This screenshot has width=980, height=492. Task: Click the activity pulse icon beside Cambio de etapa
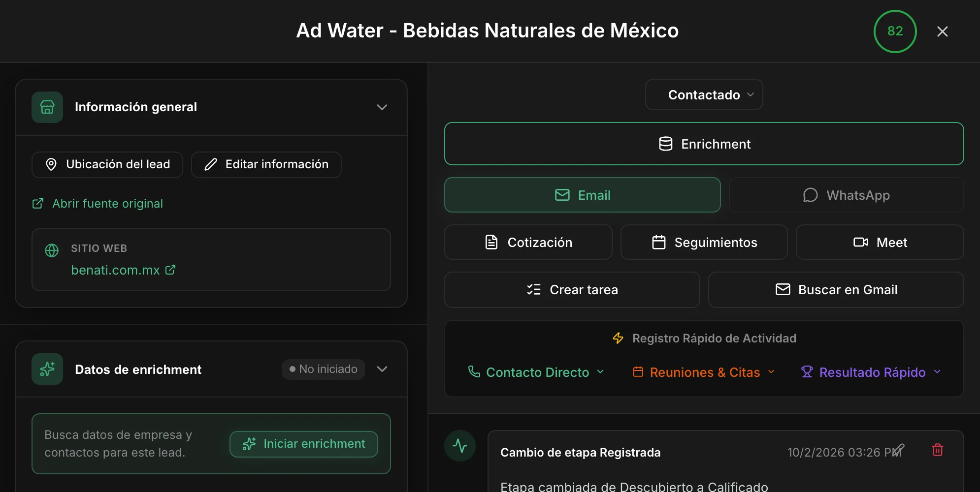[x=460, y=446]
